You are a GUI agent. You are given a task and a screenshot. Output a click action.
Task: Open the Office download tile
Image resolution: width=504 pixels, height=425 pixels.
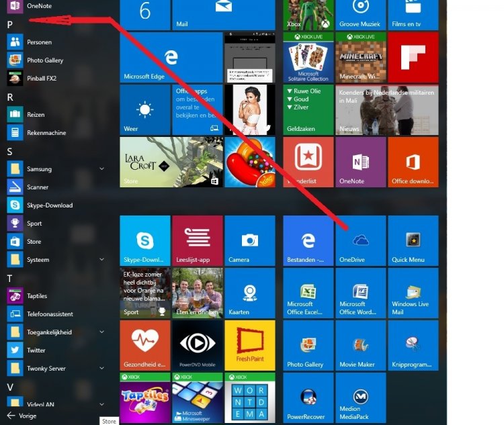tap(413, 162)
